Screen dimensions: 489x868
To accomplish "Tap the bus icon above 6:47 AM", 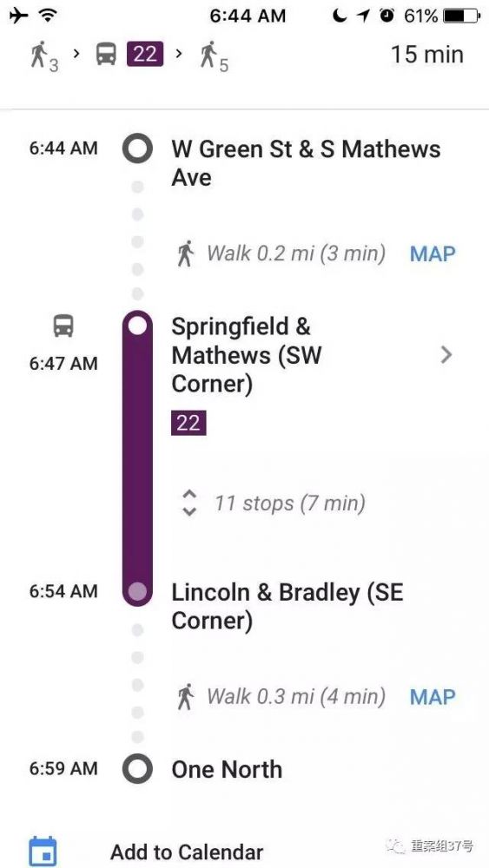I will (x=63, y=325).
